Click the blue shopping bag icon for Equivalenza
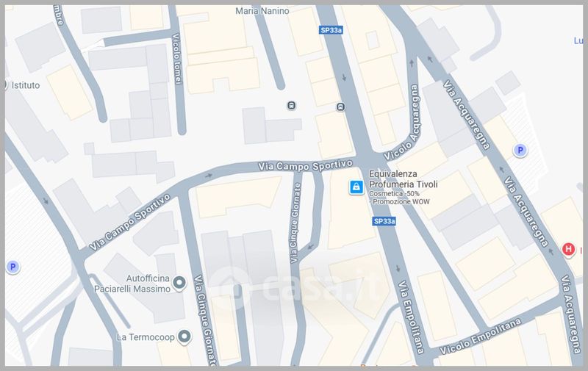The image size is (588, 371). coord(356,187)
